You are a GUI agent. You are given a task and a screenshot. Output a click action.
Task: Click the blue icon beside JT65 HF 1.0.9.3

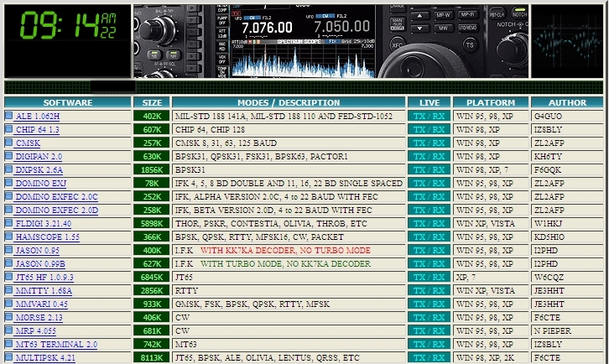click(x=8, y=277)
